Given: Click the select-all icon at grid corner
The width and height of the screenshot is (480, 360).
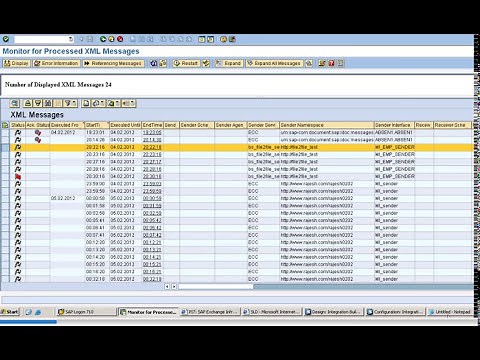Looking at the screenshot, I should click(x=5, y=125).
